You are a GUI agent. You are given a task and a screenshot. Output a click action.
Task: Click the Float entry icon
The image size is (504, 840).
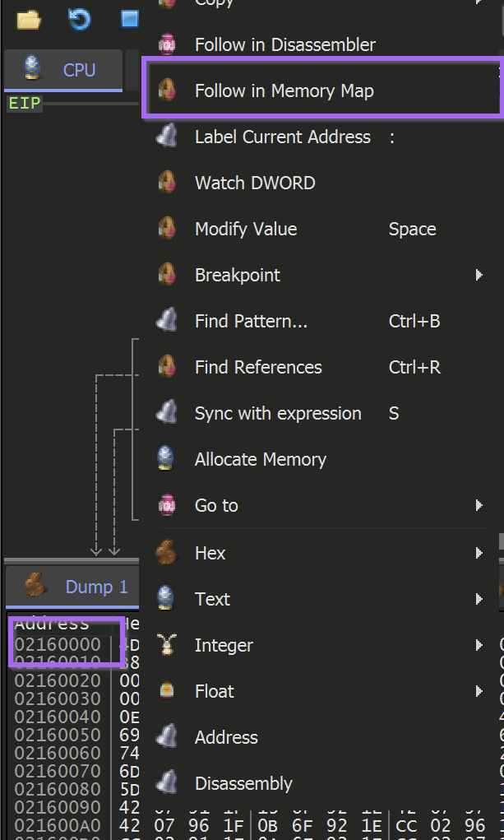tap(167, 691)
